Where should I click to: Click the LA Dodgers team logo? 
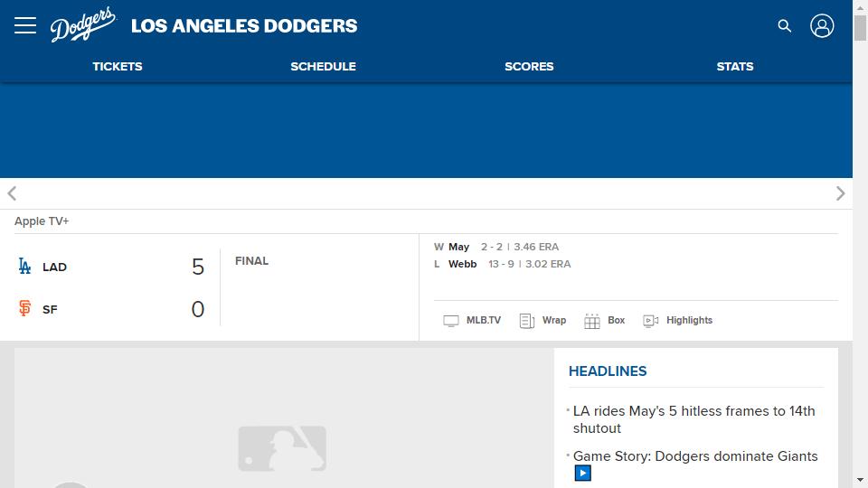pyautogui.click(x=24, y=267)
